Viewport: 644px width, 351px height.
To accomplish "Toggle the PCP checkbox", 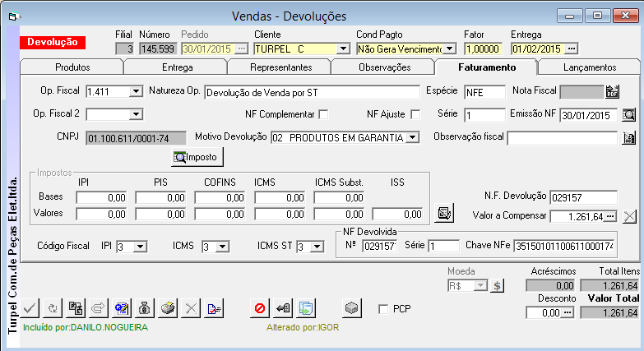I will tap(383, 309).
